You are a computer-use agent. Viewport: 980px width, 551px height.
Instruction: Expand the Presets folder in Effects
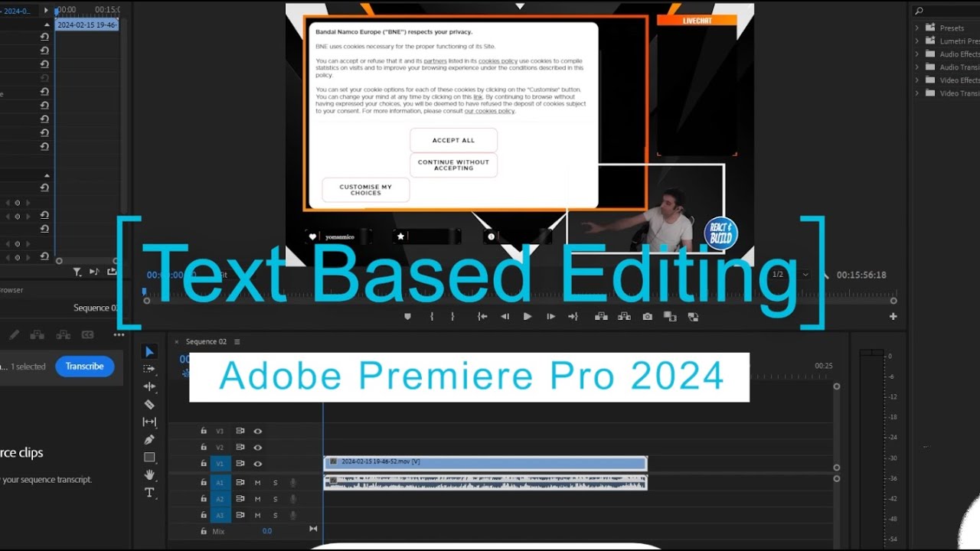tap(916, 28)
